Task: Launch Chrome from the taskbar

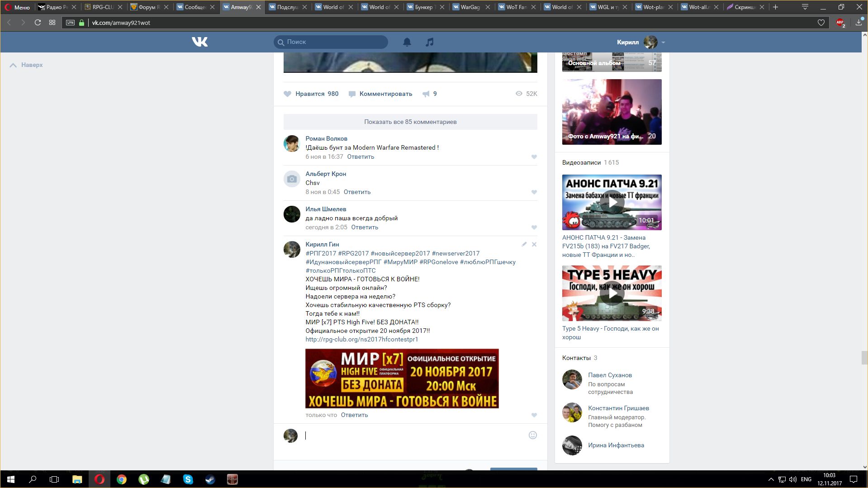Action: (122, 479)
